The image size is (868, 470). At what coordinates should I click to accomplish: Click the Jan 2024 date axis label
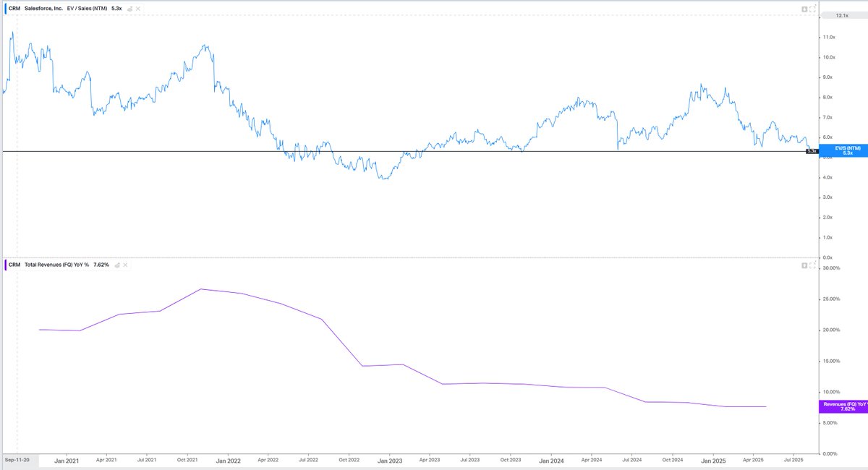point(553,459)
